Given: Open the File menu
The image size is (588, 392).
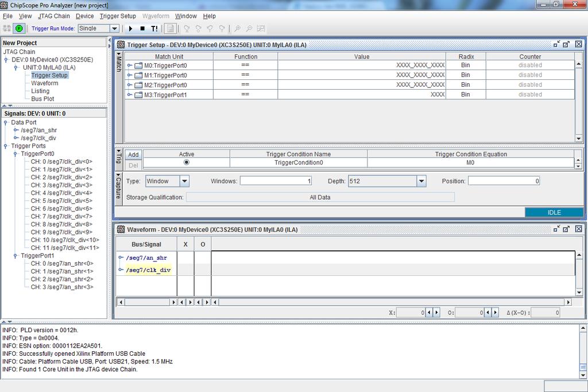Looking at the screenshot, I should (7, 16).
